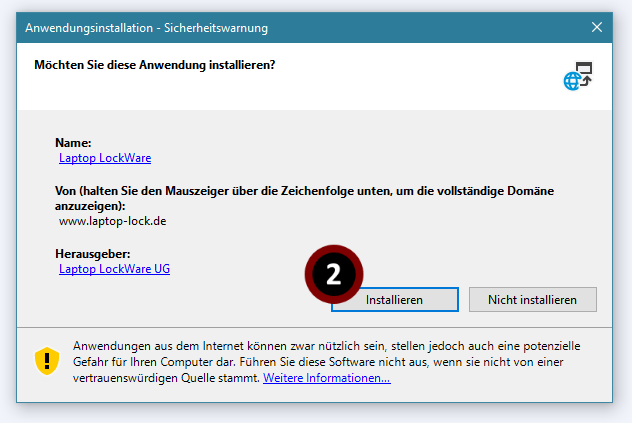
Task: Click the Herausgeber label
Action: [93, 254]
